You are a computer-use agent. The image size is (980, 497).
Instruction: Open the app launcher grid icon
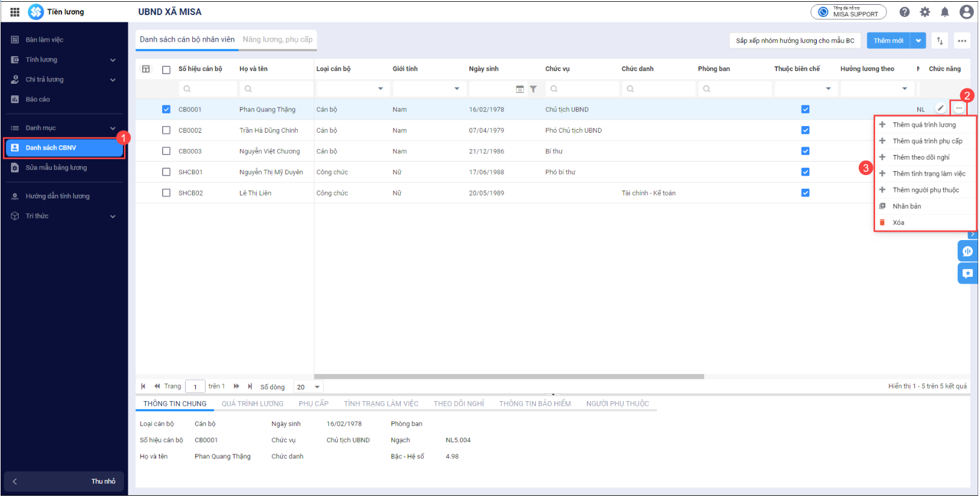point(15,12)
